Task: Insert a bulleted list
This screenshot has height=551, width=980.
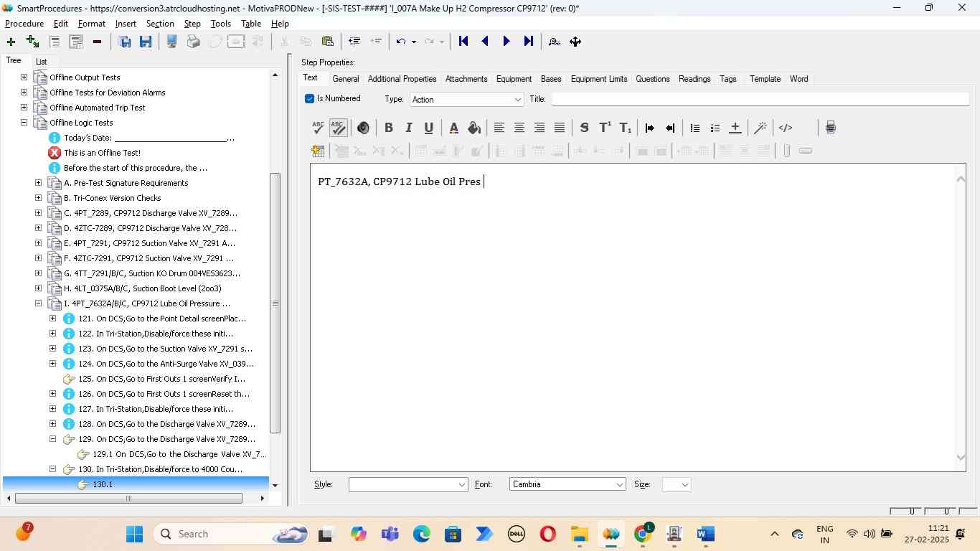Action: tap(694, 128)
